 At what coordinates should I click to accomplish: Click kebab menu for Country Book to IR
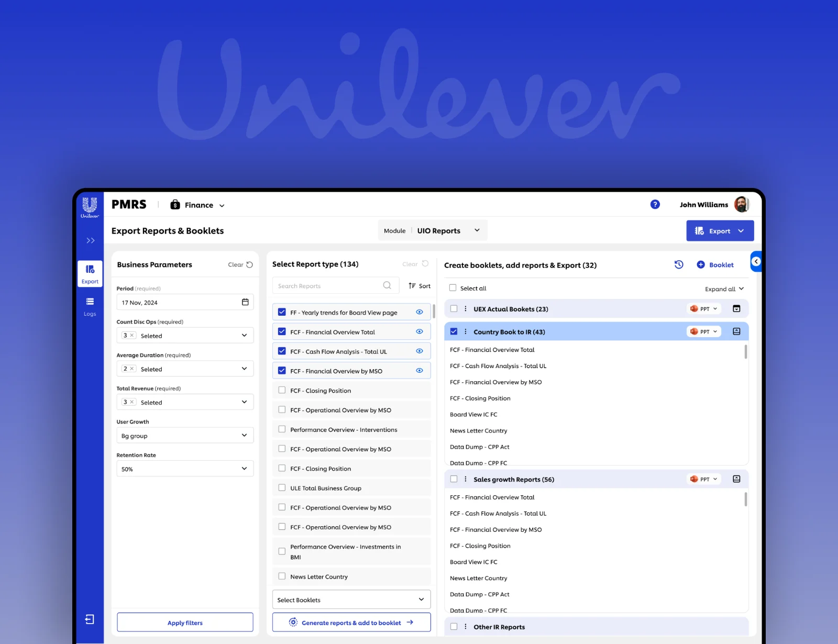pos(465,331)
